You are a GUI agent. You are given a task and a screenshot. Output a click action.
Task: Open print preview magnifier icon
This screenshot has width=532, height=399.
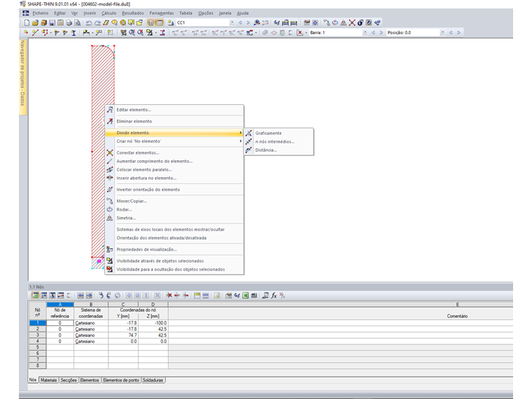click(x=78, y=22)
